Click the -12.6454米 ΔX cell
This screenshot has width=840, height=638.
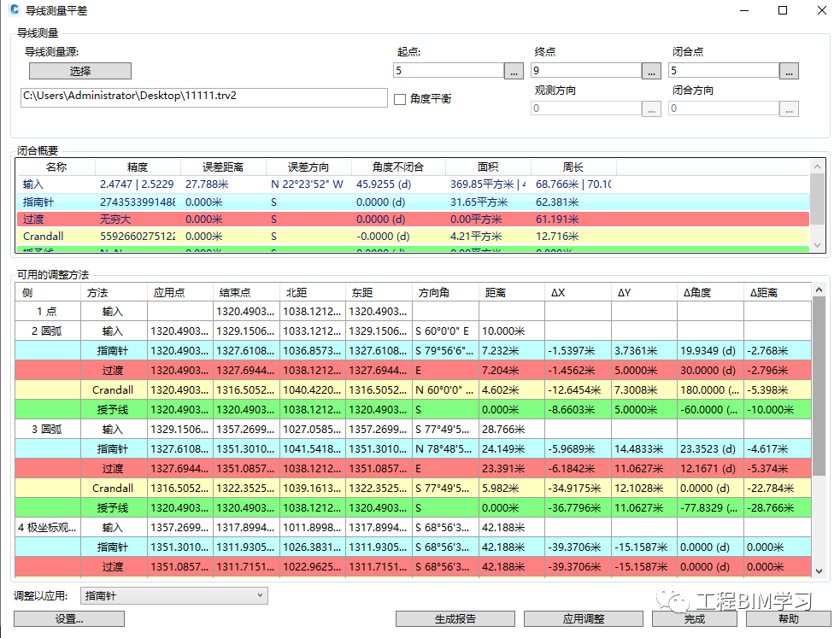578,390
